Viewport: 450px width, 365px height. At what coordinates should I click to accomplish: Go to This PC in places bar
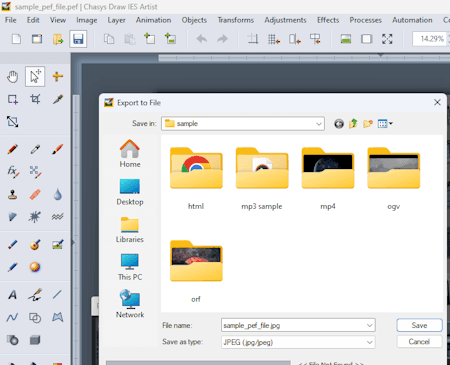click(130, 267)
